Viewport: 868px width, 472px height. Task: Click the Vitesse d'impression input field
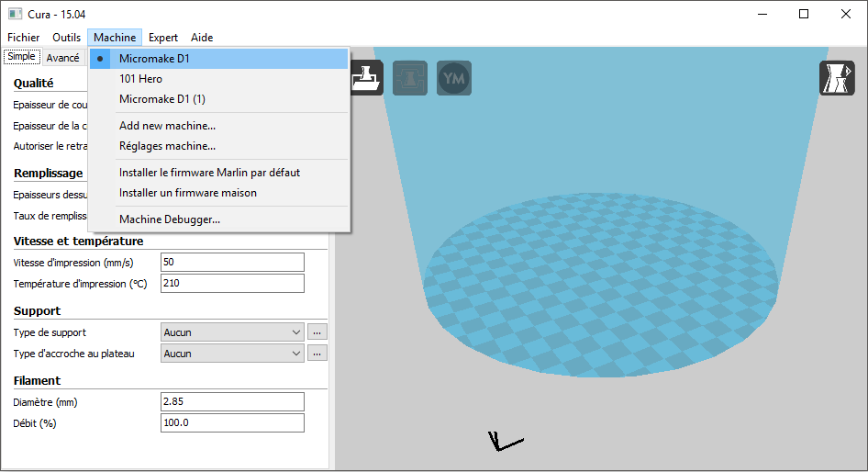tap(232, 262)
